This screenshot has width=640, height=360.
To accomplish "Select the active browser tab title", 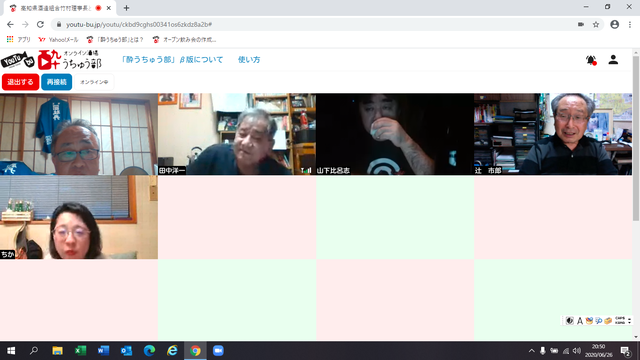I will click(x=56, y=8).
